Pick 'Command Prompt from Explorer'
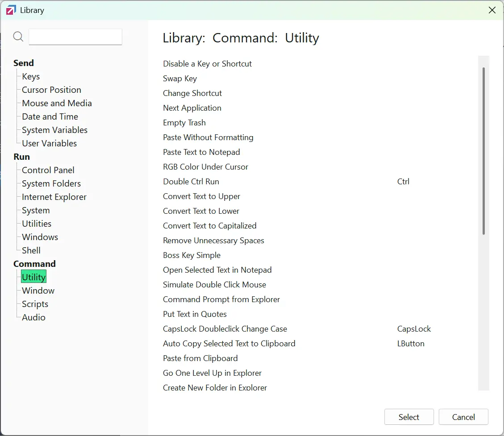504x436 pixels. coord(221,300)
